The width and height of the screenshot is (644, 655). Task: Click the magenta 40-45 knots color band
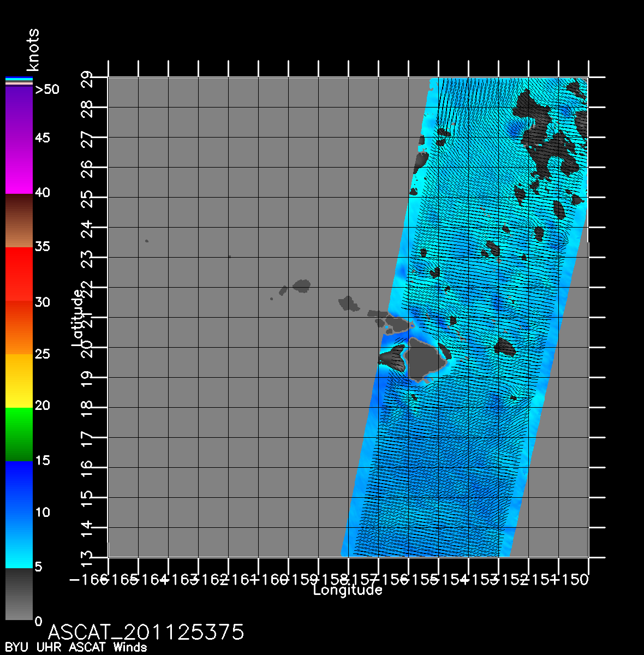(19, 166)
